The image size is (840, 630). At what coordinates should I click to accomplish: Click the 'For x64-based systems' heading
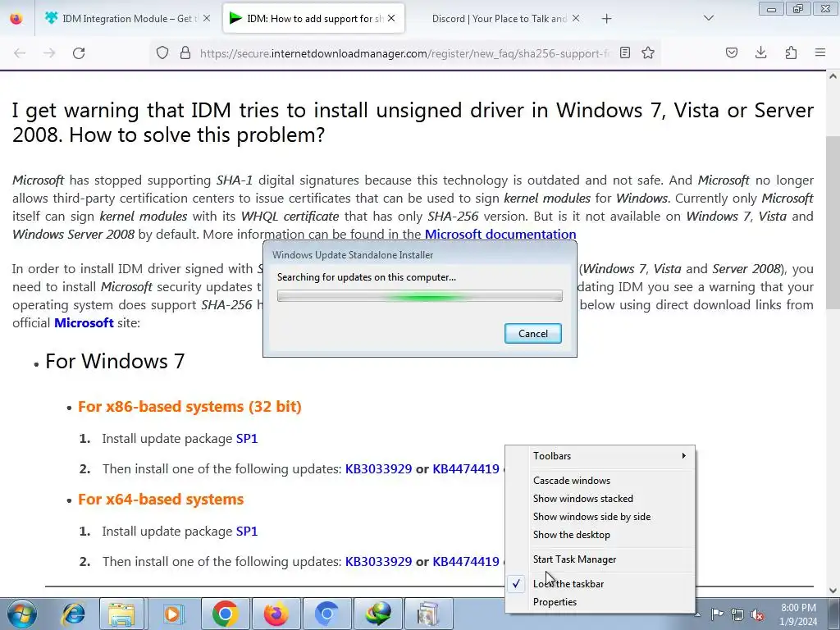click(x=161, y=500)
